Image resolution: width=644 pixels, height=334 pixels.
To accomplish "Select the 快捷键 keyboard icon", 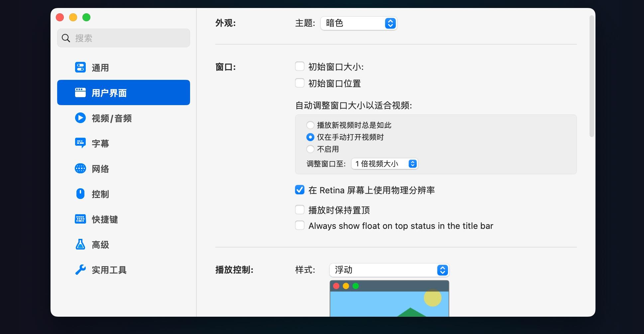I will tap(80, 219).
